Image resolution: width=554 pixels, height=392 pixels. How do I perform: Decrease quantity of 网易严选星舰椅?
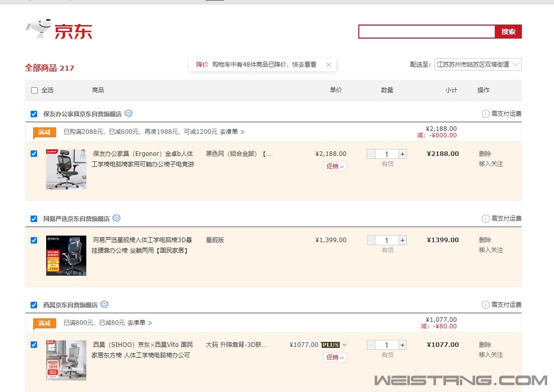[x=371, y=240]
